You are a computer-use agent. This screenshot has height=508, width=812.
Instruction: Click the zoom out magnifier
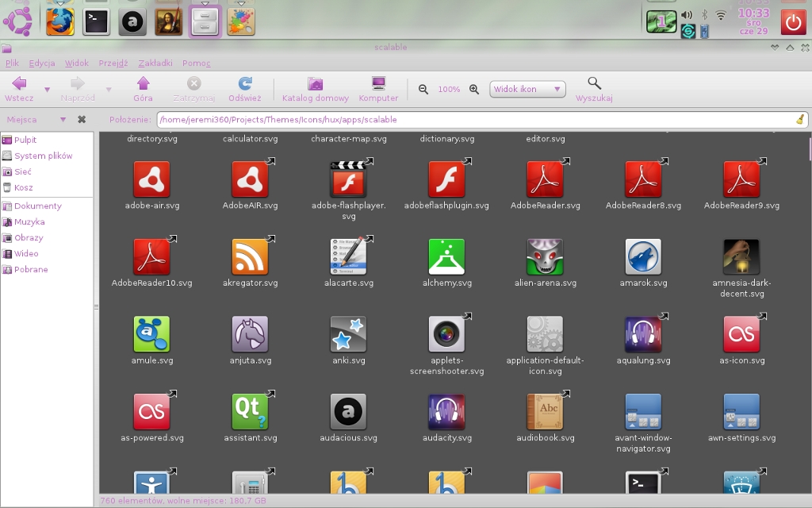click(423, 89)
